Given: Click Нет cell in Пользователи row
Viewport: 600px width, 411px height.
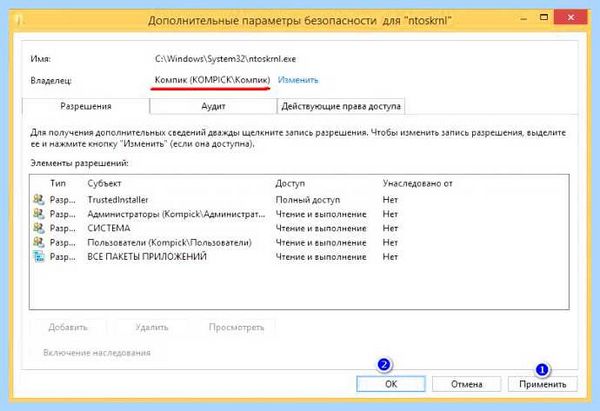Looking at the screenshot, I should (390, 242).
